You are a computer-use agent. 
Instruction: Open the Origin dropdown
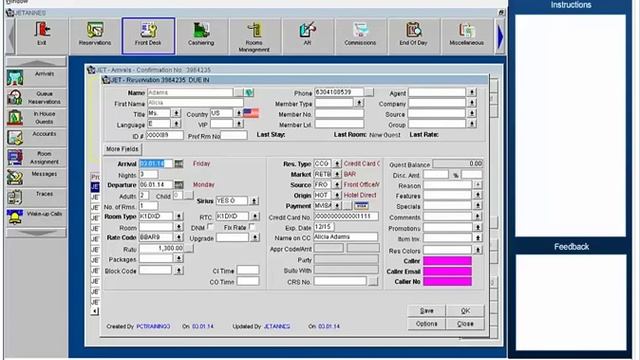tap(337, 195)
